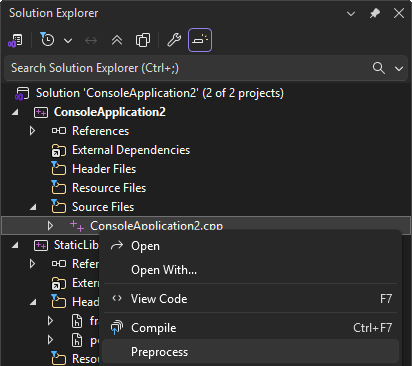
Task: Click the pending changes filter clock icon
Action: click(x=47, y=40)
